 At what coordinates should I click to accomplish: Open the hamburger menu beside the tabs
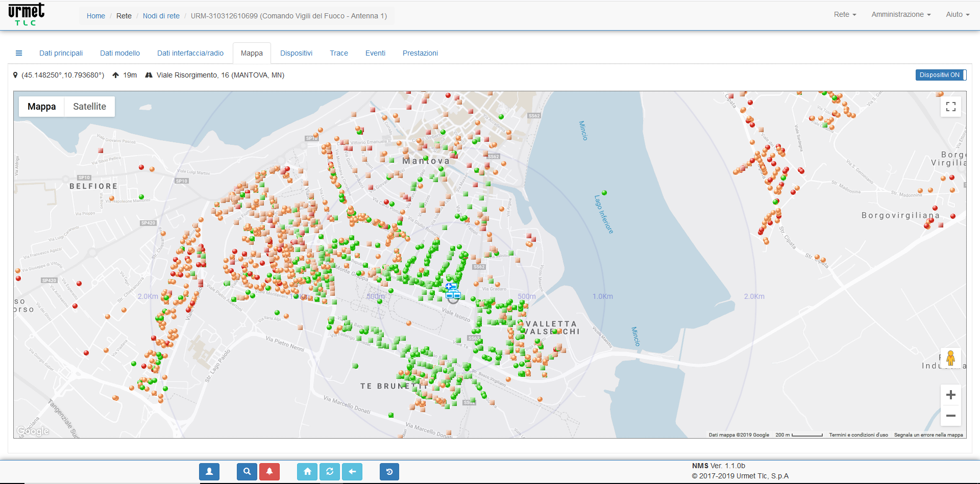[x=19, y=53]
